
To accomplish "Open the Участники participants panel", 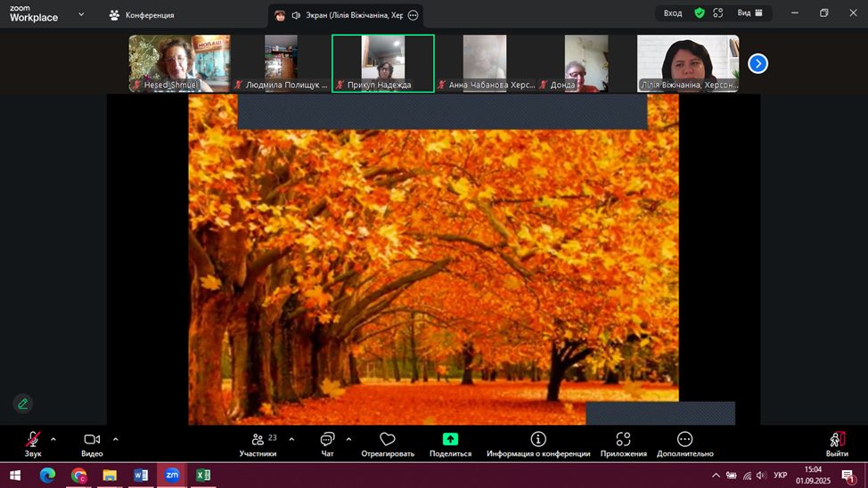I will pyautogui.click(x=258, y=443).
